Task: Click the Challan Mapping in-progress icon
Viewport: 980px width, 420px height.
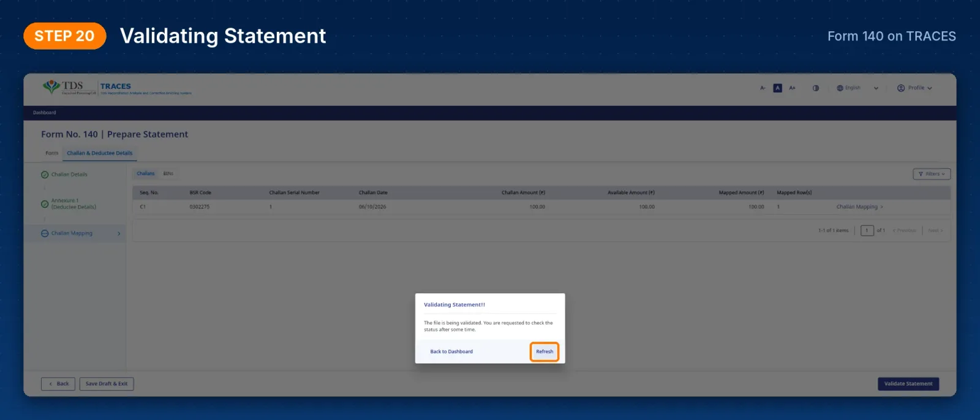Action: click(45, 233)
